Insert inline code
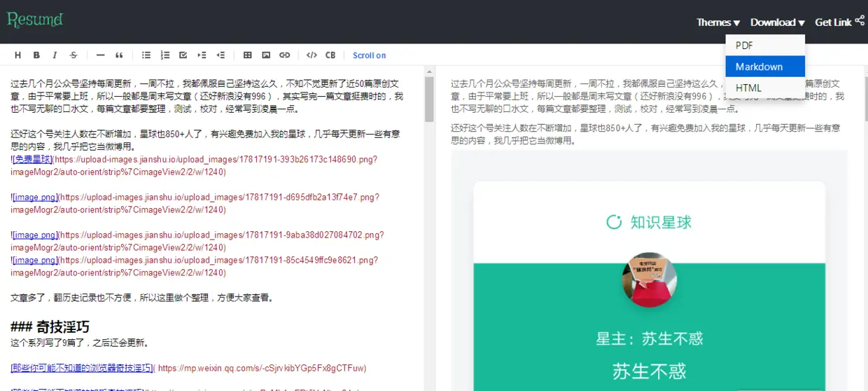868x391 pixels. point(311,55)
